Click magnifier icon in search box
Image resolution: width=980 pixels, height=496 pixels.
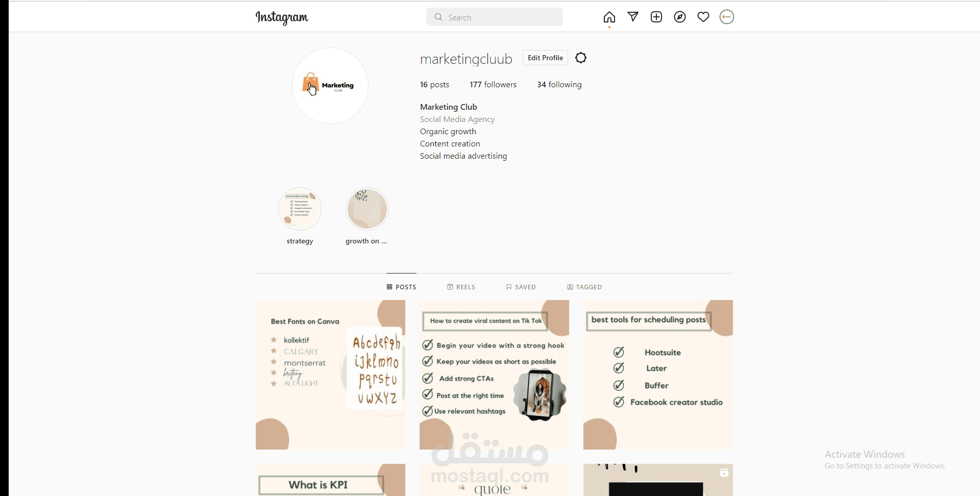[438, 17]
